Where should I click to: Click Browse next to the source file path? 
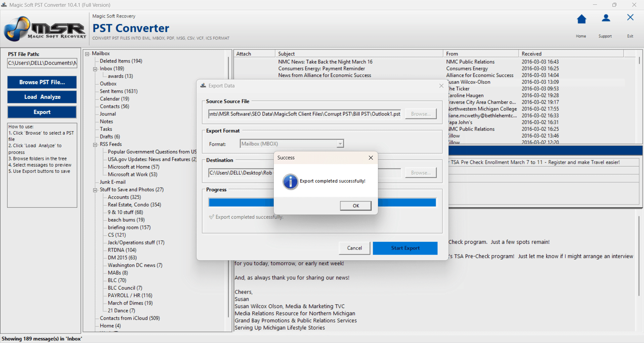pyautogui.click(x=421, y=114)
